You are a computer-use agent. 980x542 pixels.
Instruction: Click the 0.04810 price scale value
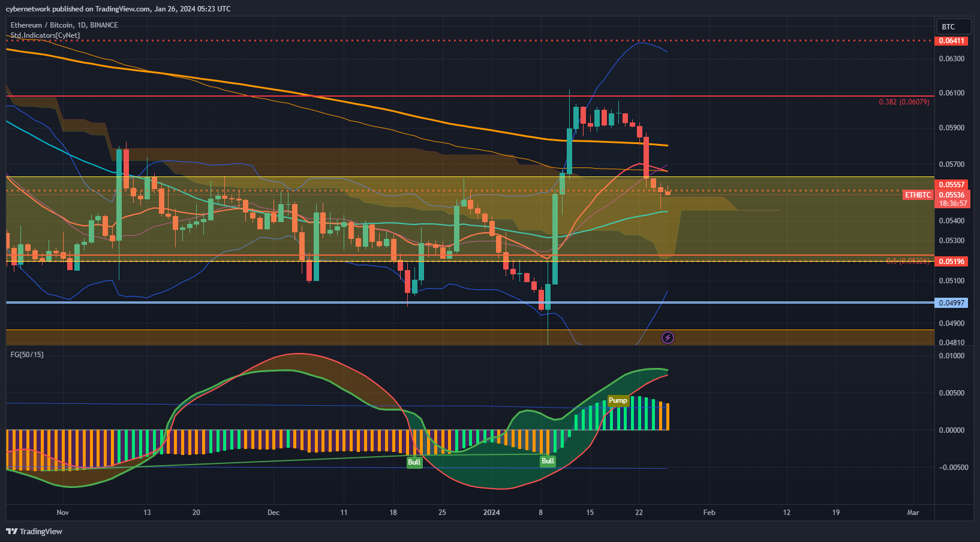pos(952,343)
